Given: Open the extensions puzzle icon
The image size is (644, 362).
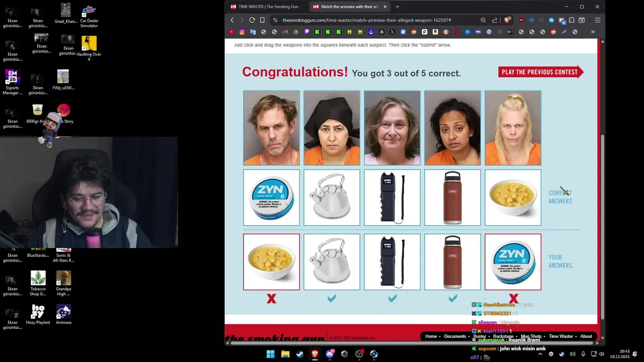Looking at the screenshot, I should [x=572, y=20].
